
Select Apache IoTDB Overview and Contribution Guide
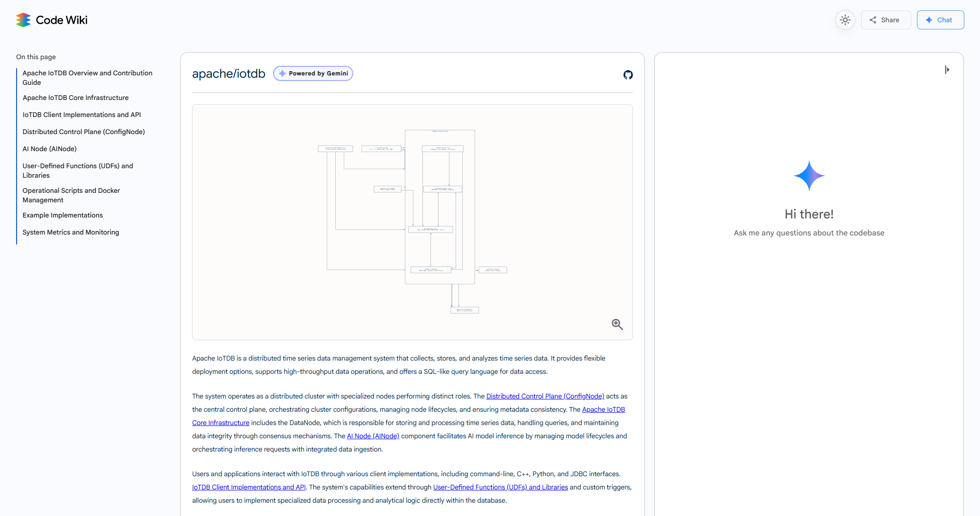(87, 77)
